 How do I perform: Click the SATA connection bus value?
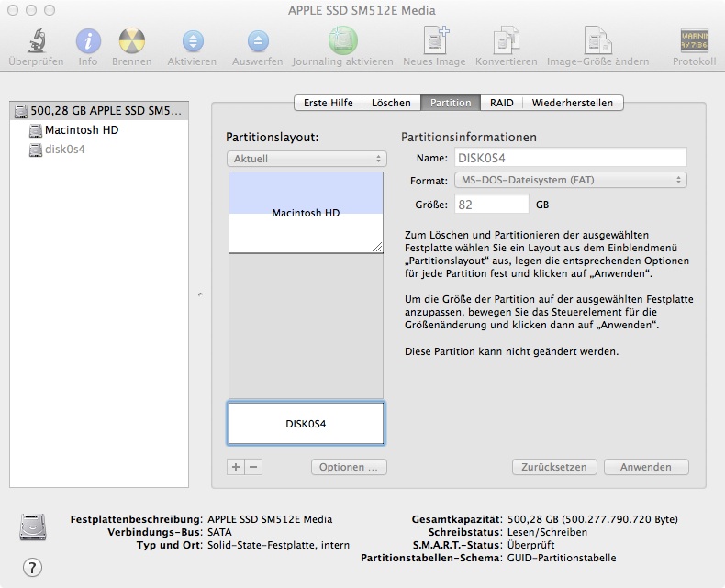(219, 532)
